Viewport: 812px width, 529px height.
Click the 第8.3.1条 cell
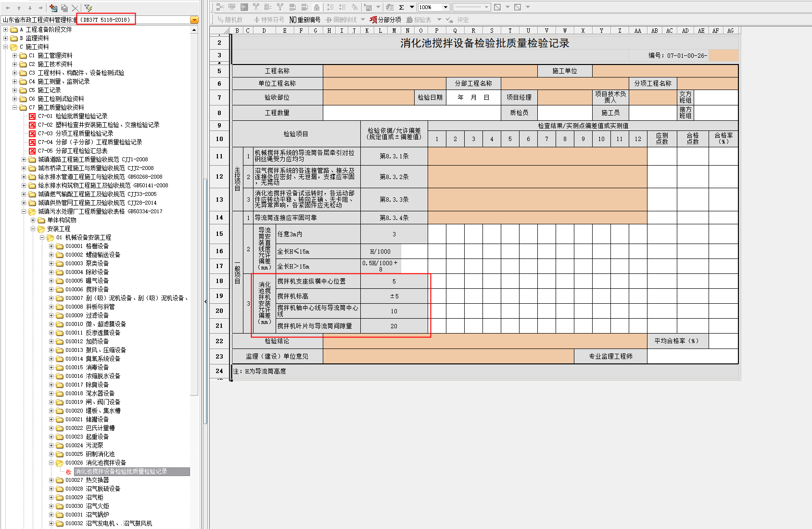coord(394,156)
